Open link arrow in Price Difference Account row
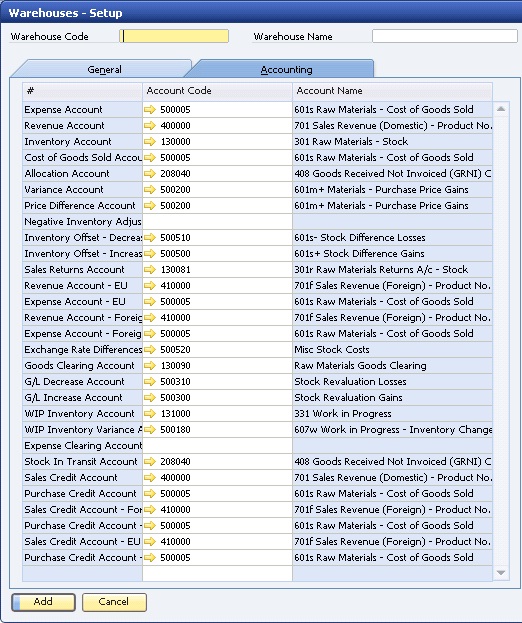 150,205
